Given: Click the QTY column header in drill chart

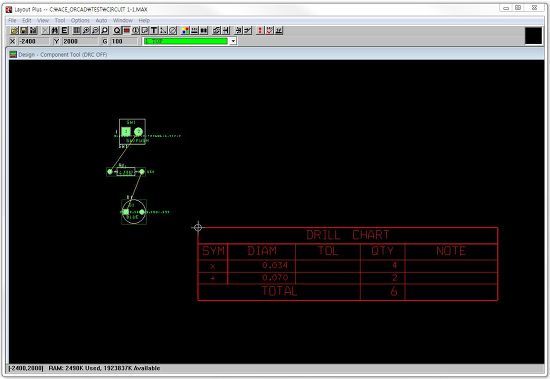Looking at the screenshot, I should click(x=382, y=251).
